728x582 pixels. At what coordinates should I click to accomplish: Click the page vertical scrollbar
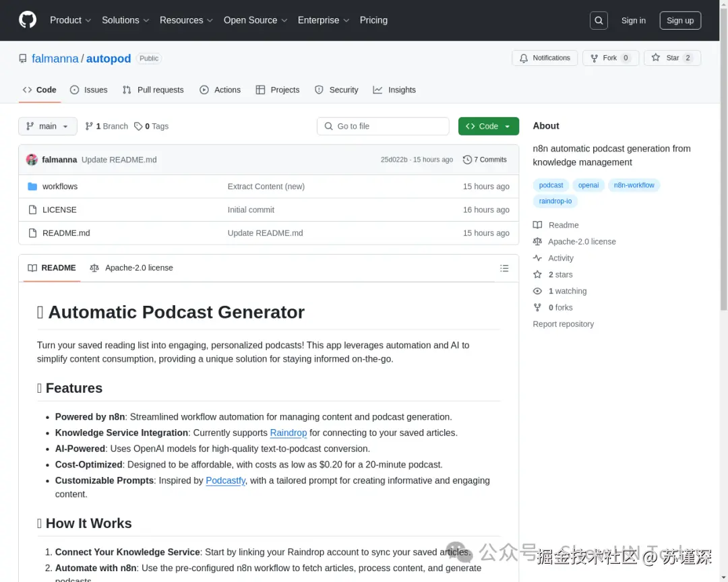pos(723,158)
